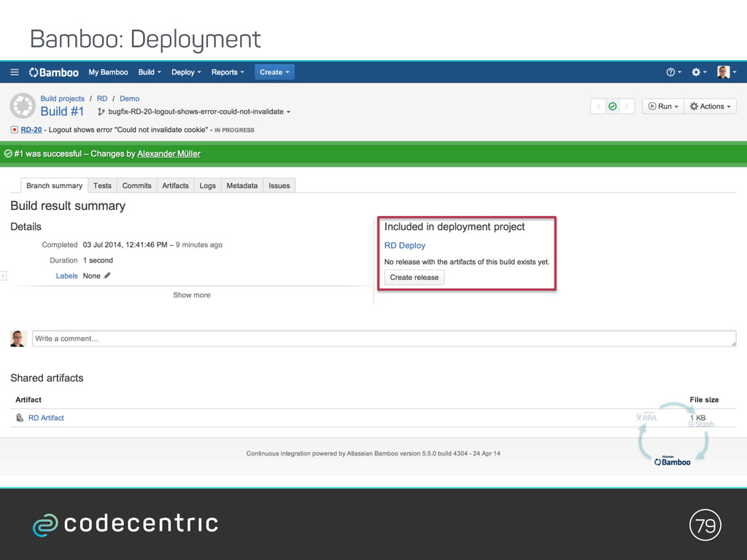
Task: Go to previous build arrow
Action: pos(598,106)
